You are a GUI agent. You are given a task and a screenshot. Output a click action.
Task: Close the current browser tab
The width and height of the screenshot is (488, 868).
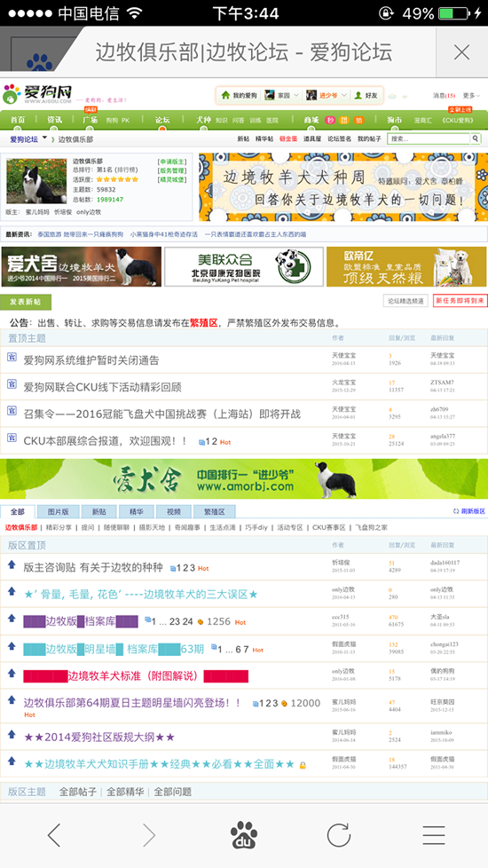[x=461, y=52]
